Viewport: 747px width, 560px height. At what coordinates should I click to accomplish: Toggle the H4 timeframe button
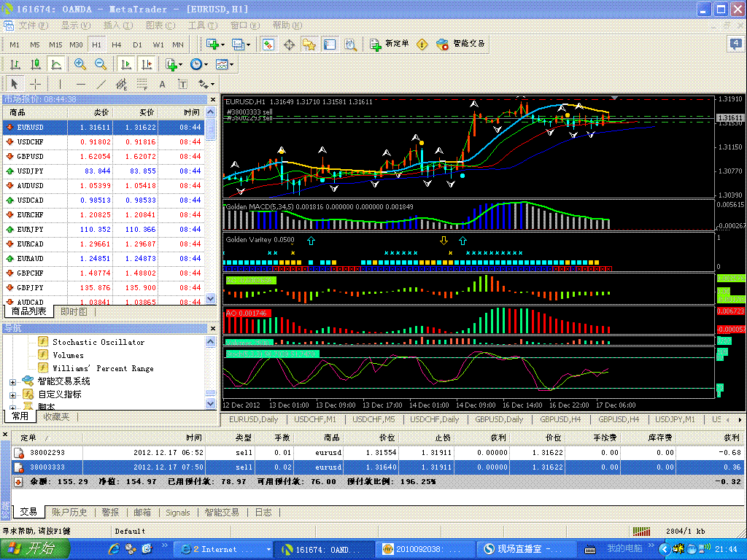point(117,44)
